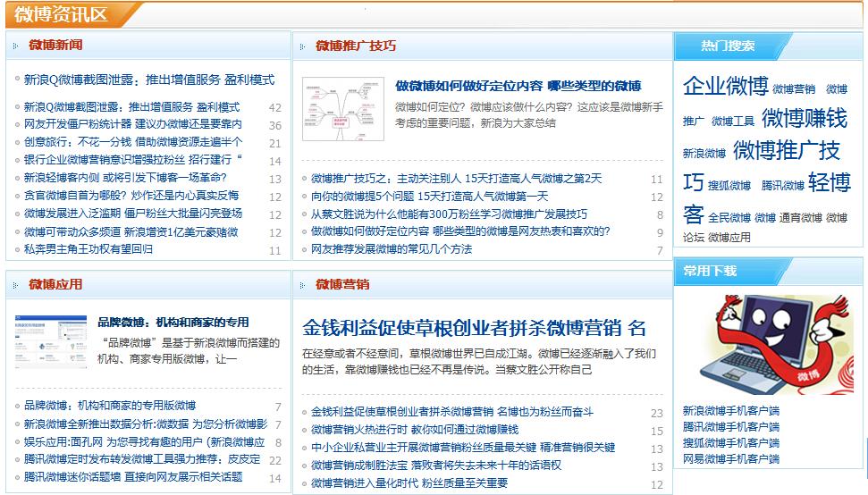Click the arrow icon beside 微博应用

(15, 285)
